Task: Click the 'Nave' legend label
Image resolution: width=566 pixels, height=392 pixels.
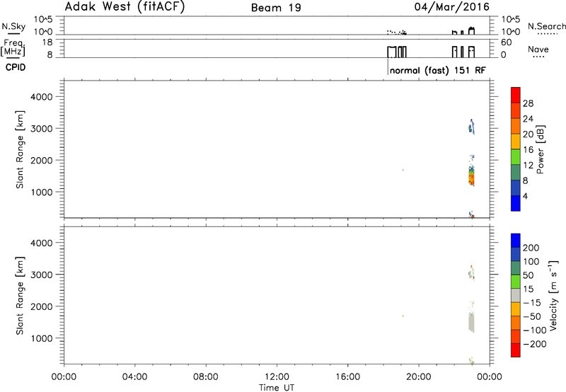Action: [x=538, y=50]
